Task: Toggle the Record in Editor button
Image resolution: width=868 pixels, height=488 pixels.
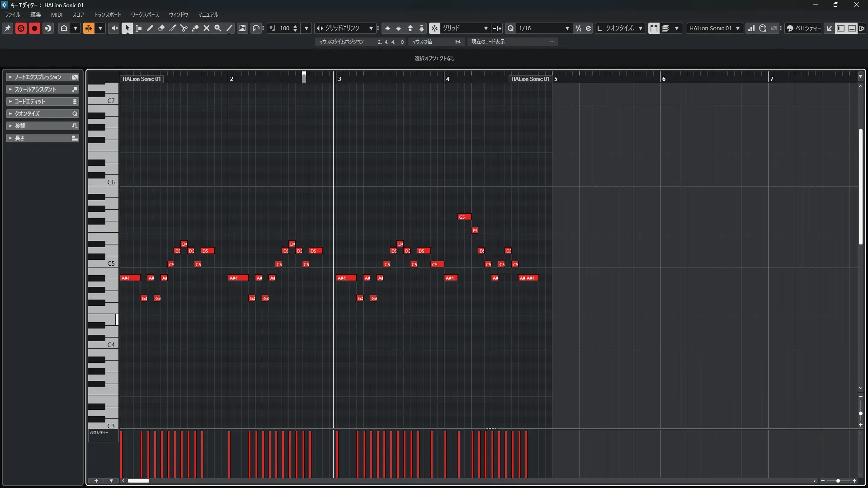Action: [x=34, y=28]
